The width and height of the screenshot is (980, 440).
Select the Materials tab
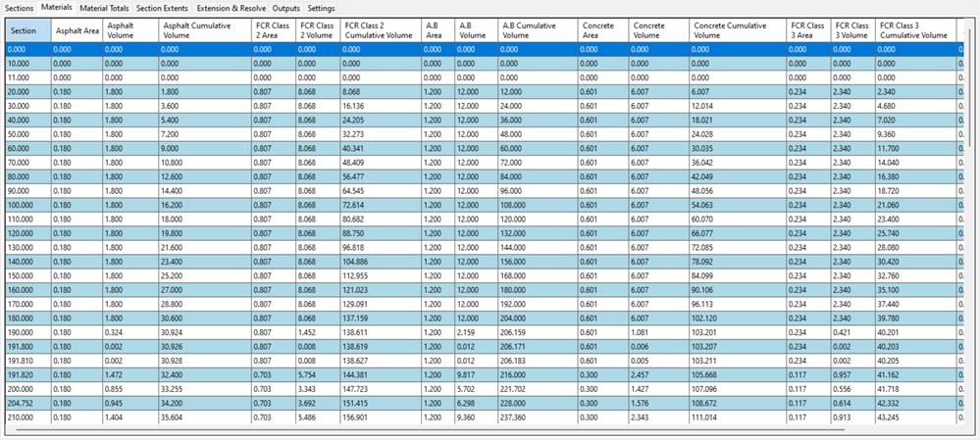[57, 8]
